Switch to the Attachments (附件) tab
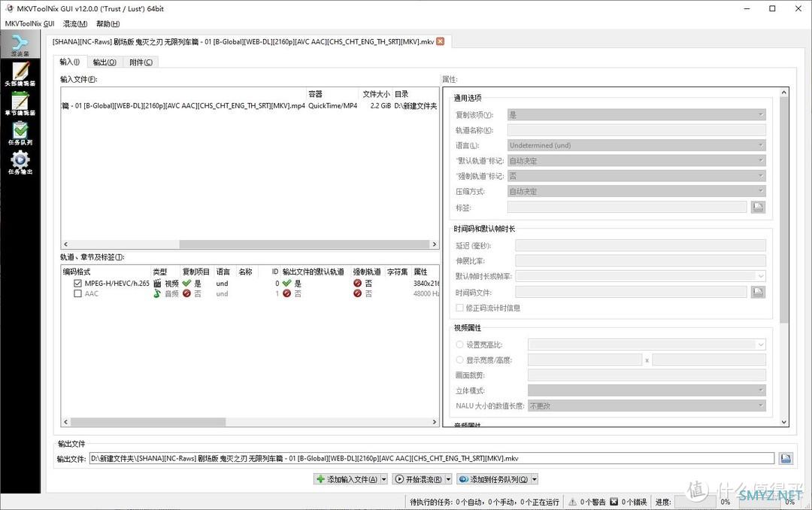Image resolution: width=812 pixels, height=510 pixels. (x=141, y=62)
